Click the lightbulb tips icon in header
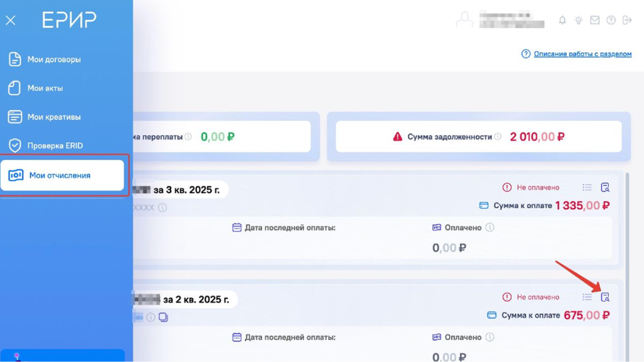The image size is (644, 362). 579,20
